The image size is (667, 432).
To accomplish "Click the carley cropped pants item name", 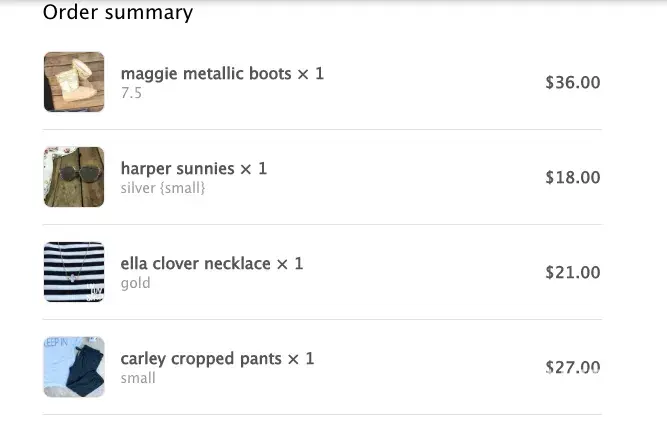I will pyautogui.click(x=200, y=359).
